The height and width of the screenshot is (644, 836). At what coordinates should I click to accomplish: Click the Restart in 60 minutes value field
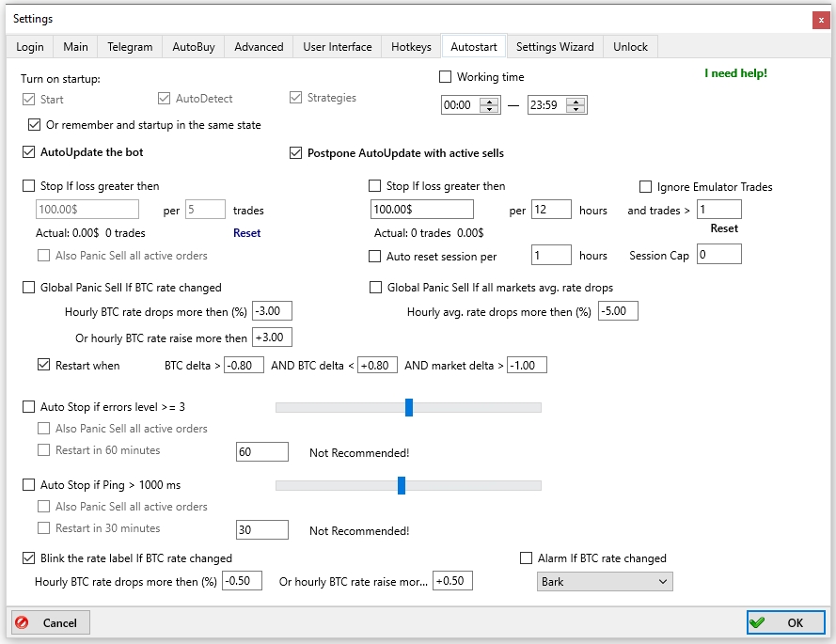click(x=262, y=452)
